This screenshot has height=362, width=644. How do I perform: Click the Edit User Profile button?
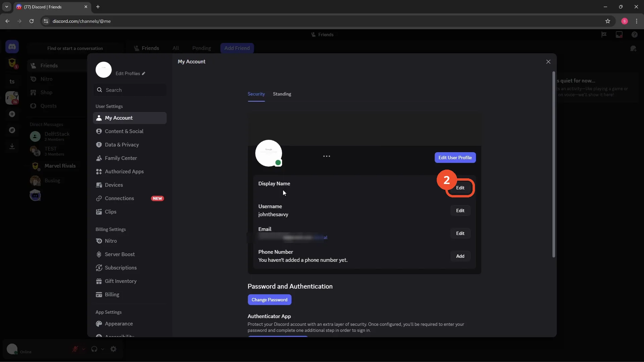[455, 158]
